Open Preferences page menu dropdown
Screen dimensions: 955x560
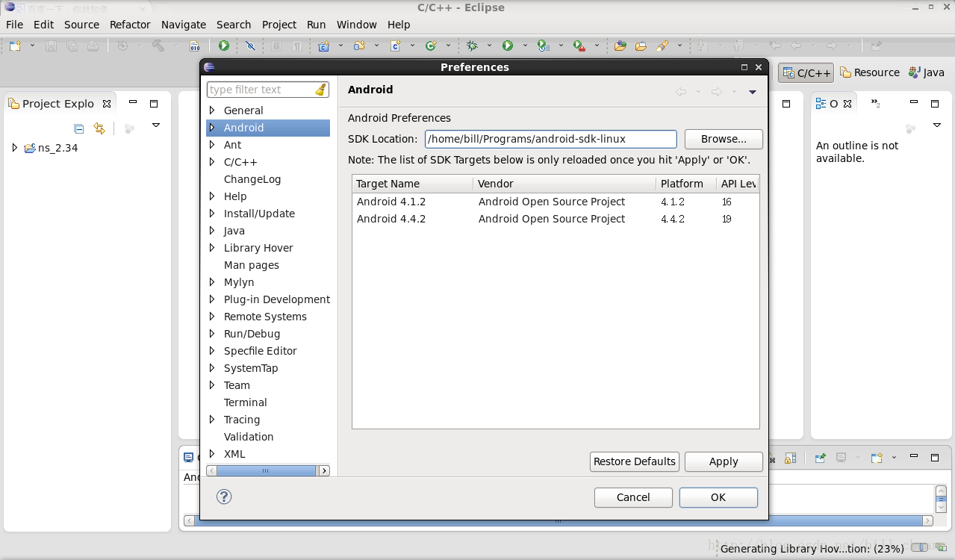753,92
